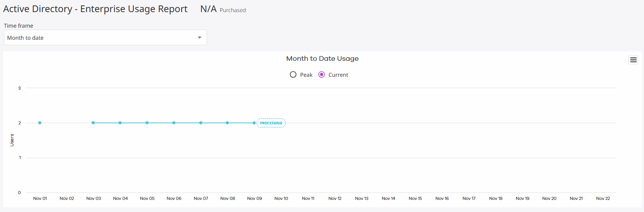Click the Nov 08 data point
This screenshot has height=212, width=644.
pyautogui.click(x=227, y=123)
